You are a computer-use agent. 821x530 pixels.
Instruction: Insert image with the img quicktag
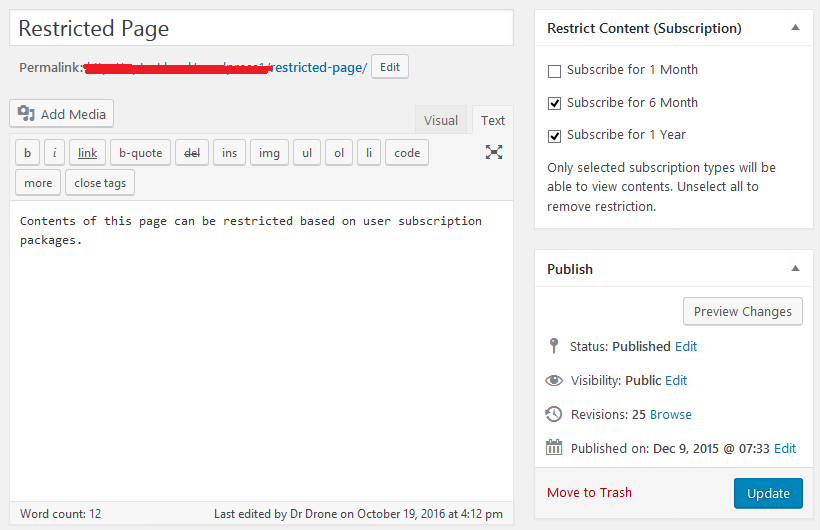[x=269, y=153]
